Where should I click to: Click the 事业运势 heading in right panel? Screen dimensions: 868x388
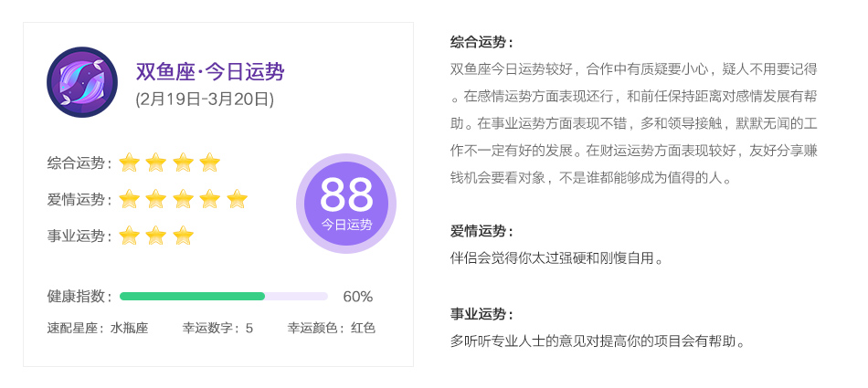482,314
